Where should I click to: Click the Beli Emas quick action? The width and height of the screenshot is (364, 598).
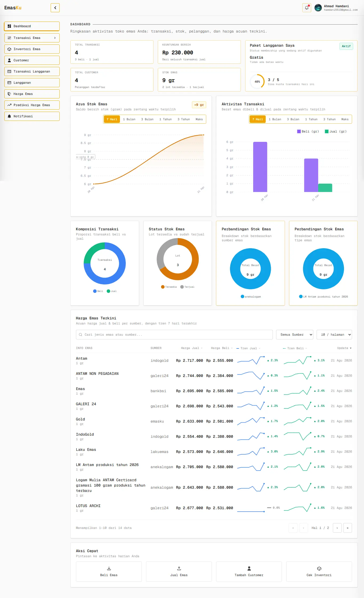(x=109, y=572)
